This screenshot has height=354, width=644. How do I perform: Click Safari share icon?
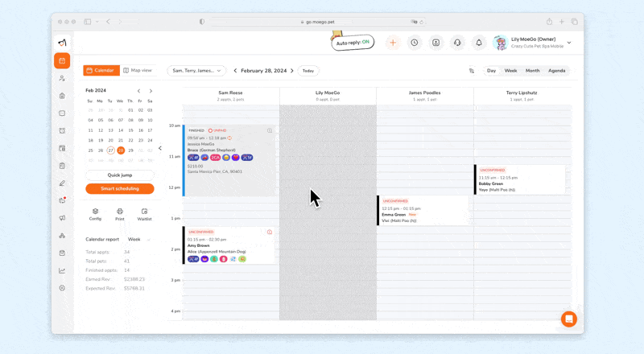point(549,22)
